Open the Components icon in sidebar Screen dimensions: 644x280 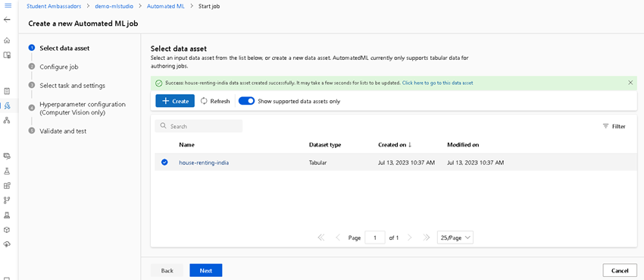point(7,185)
